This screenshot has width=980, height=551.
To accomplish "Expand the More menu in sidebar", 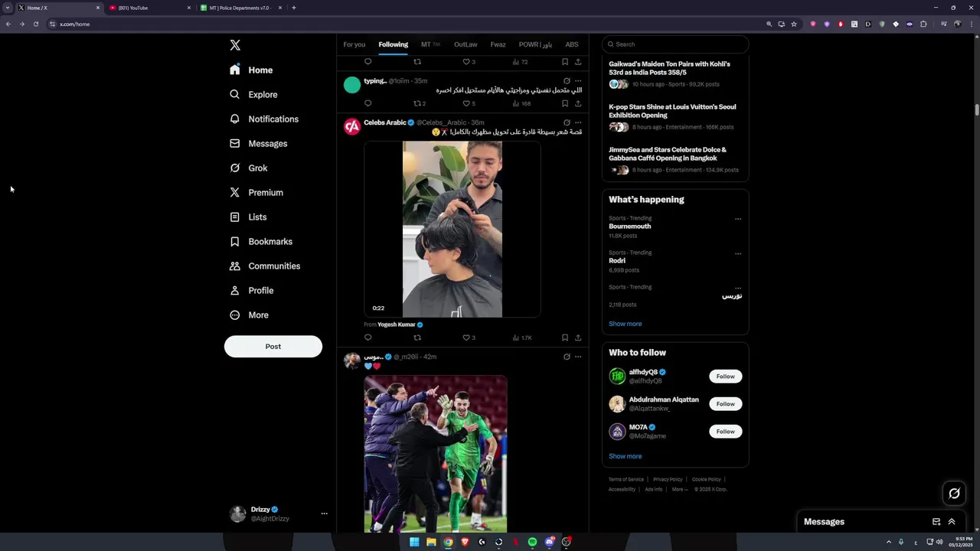I will (249, 315).
